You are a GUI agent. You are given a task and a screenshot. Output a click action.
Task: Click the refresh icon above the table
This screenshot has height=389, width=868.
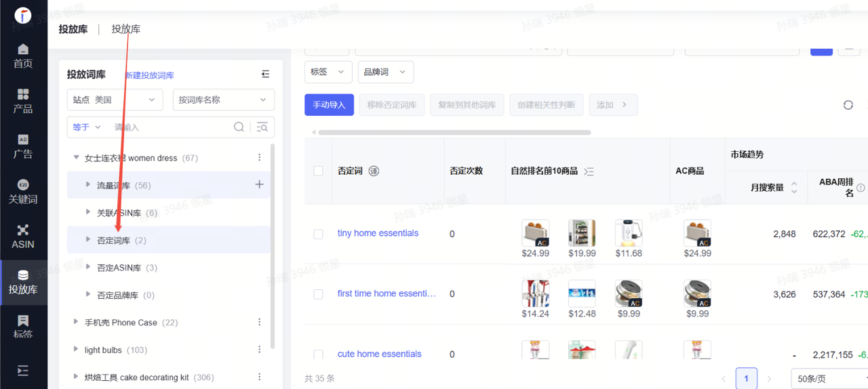click(848, 105)
